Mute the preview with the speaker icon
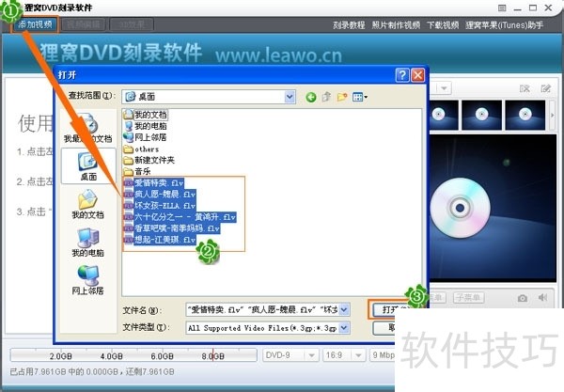Viewport: 564px width, 392px height. [542, 297]
